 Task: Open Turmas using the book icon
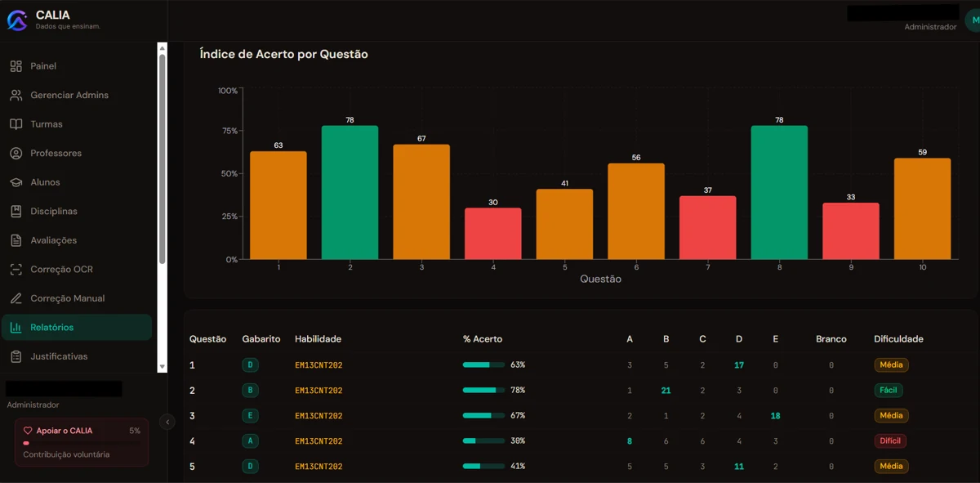coord(16,124)
